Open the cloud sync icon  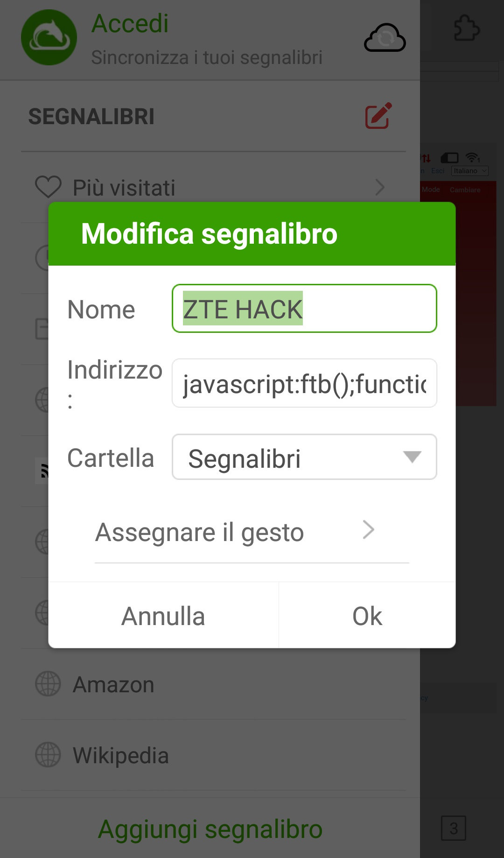coord(385,37)
